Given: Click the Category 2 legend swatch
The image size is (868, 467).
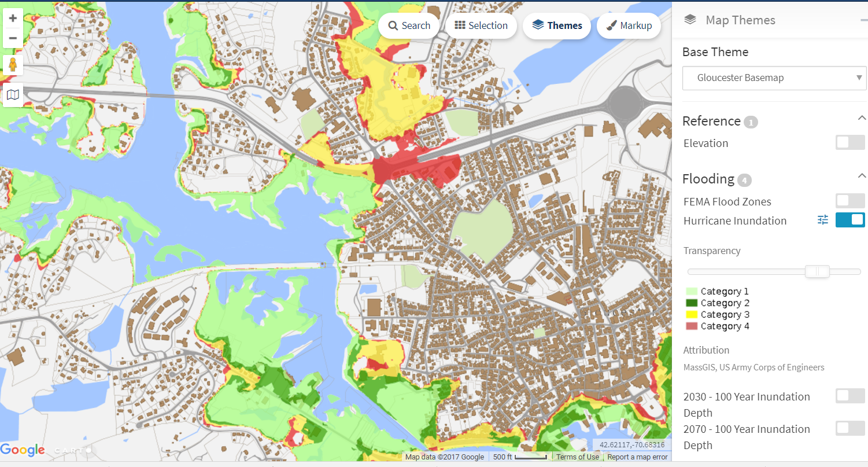Looking at the screenshot, I should click(x=692, y=303).
